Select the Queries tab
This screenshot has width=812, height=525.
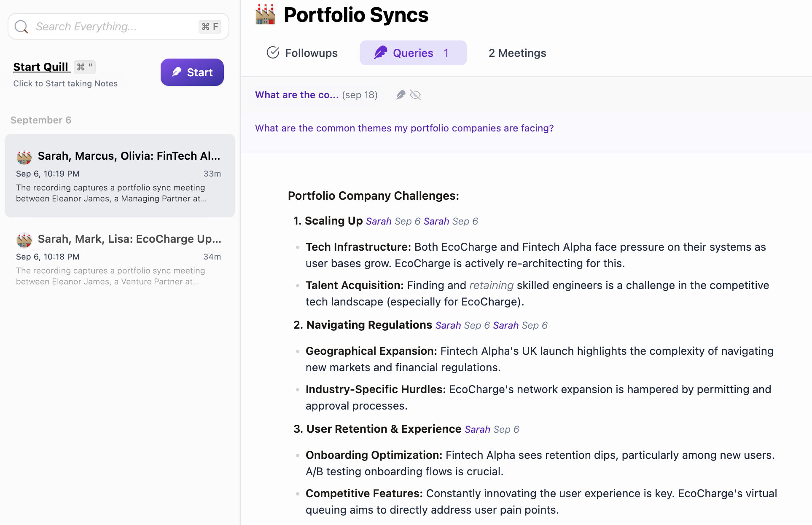tap(413, 53)
